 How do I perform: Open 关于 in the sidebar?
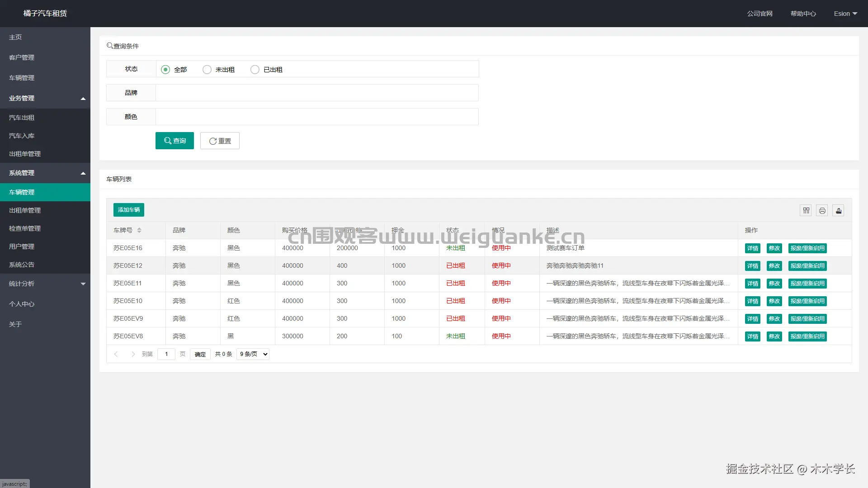(45, 324)
